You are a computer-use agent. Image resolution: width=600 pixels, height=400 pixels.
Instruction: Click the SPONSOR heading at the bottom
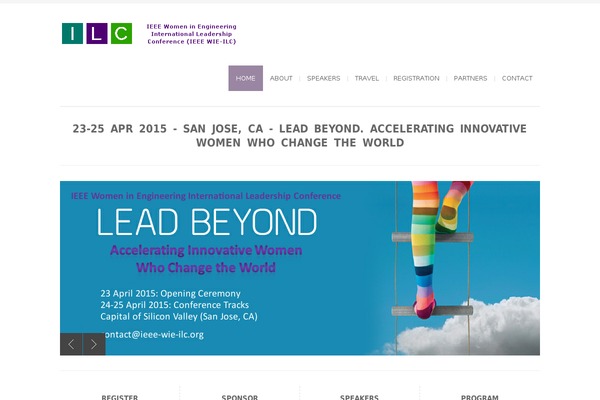point(240,397)
